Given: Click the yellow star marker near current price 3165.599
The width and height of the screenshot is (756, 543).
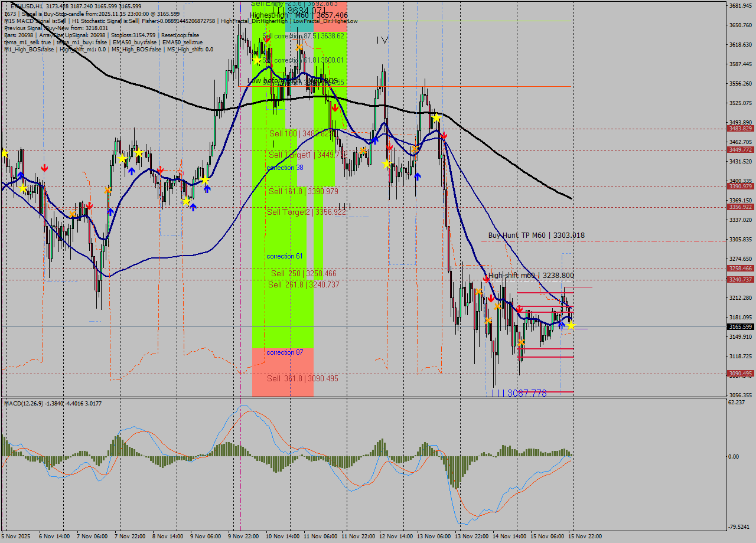Looking at the screenshot, I should point(571,326).
